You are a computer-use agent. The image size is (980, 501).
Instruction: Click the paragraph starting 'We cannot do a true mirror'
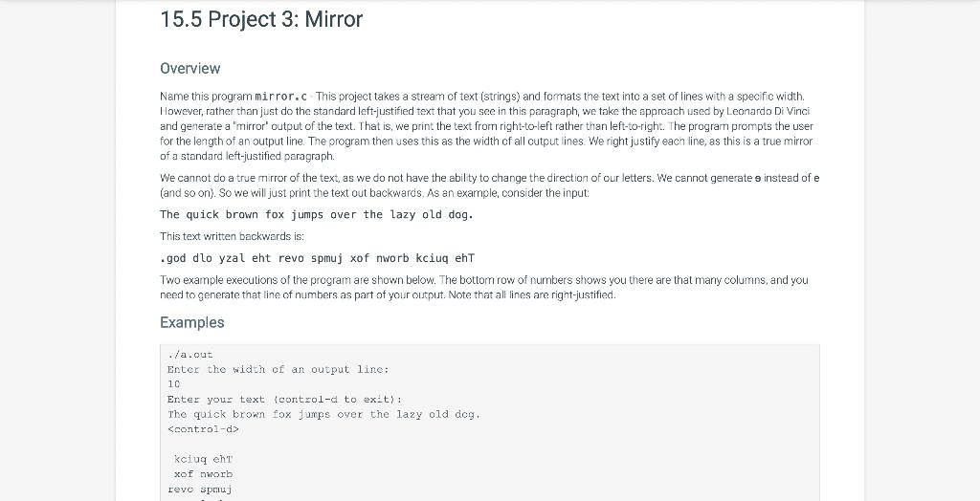coord(489,185)
